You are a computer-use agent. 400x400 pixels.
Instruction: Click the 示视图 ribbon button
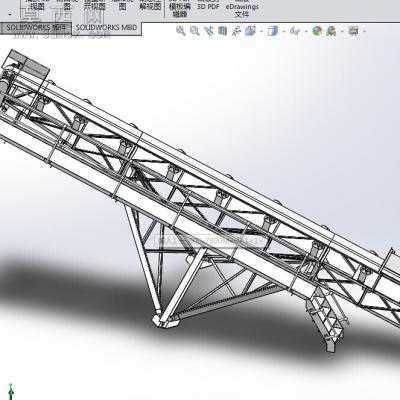point(94,6)
